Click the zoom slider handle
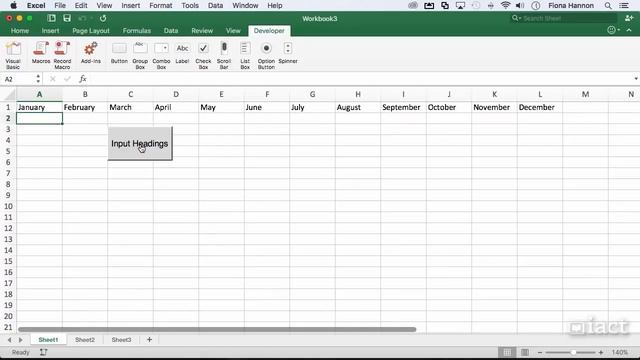The image size is (640, 360). 573,352
